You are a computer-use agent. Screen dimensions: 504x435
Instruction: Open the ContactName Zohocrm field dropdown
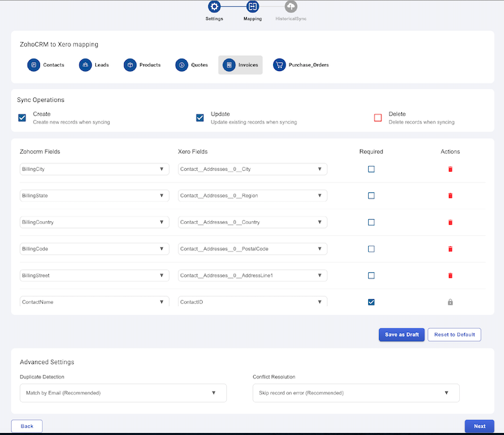94,301
